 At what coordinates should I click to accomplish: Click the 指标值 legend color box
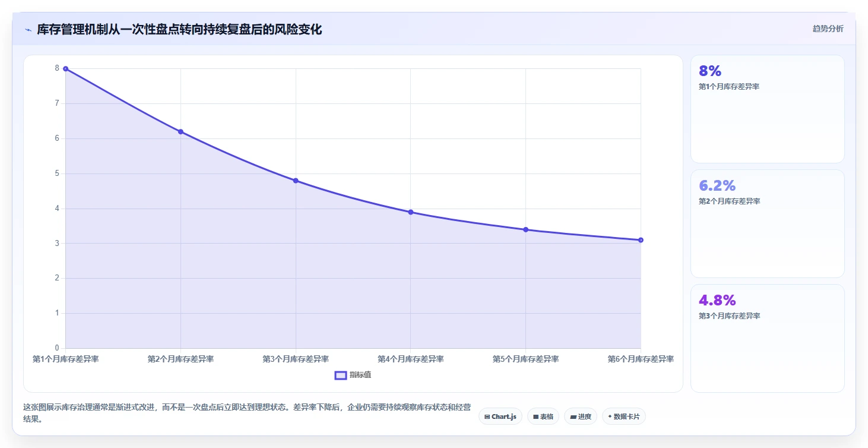[x=341, y=375]
